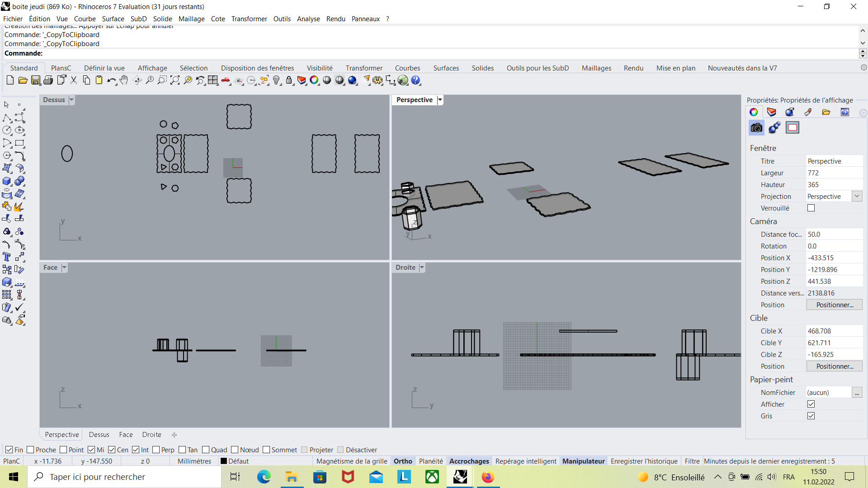Uncheck the Gris wallpaper checkbox
Screen dimensions: 868x488
click(811, 416)
